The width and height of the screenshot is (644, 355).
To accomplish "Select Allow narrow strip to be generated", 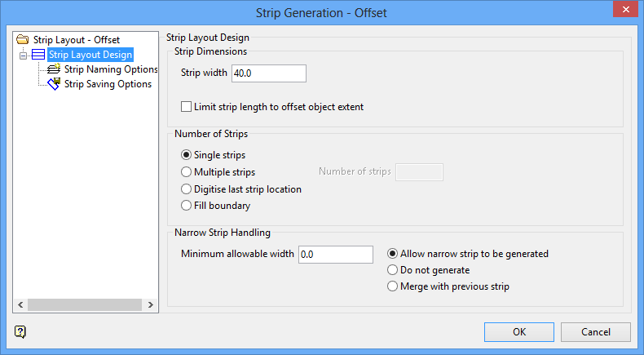I will tap(393, 254).
